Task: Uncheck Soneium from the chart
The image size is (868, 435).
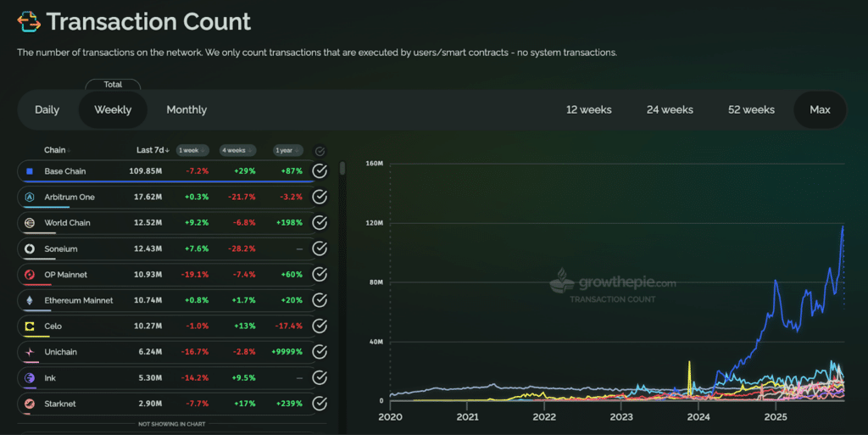Action: click(320, 248)
